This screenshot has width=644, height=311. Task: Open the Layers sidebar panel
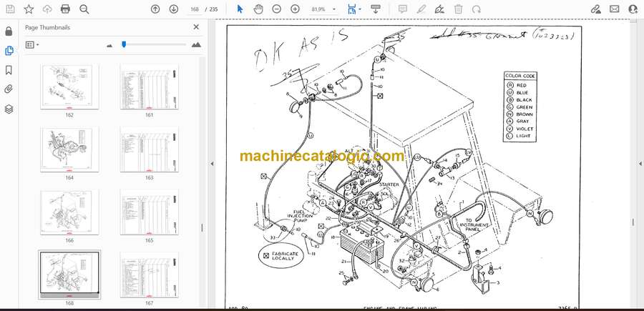[x=9, y=109]
